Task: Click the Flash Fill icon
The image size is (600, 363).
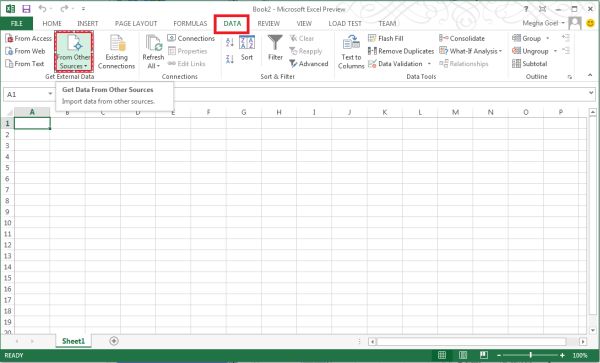Action: 372,38
